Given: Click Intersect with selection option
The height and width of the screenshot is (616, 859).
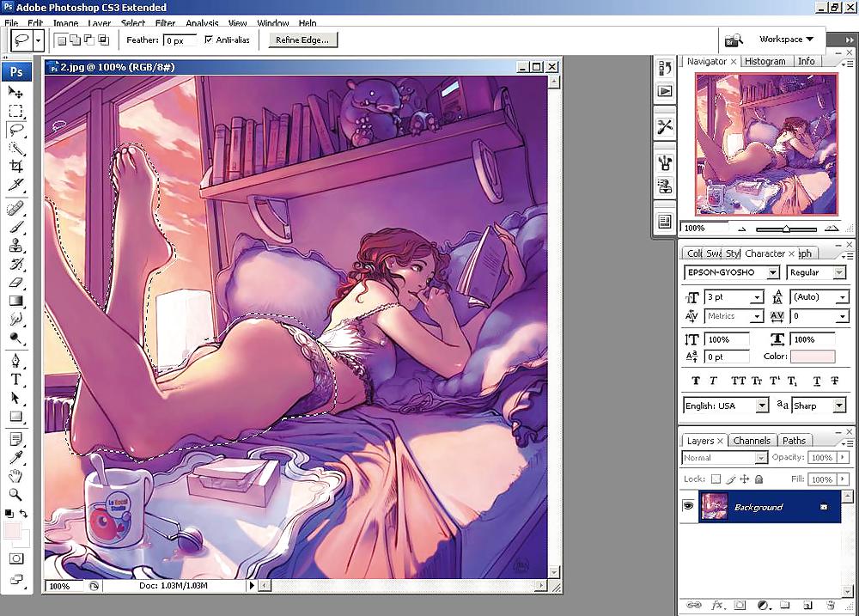Looking at the screenshot, I should (103, 40).
